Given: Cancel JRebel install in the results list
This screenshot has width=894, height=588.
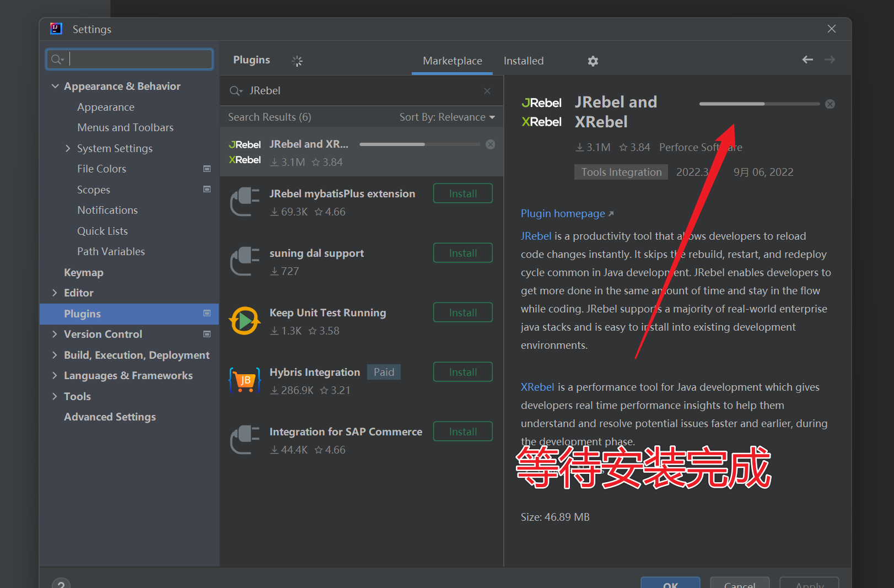Looking at the screenshot, I should coord(491,144).
